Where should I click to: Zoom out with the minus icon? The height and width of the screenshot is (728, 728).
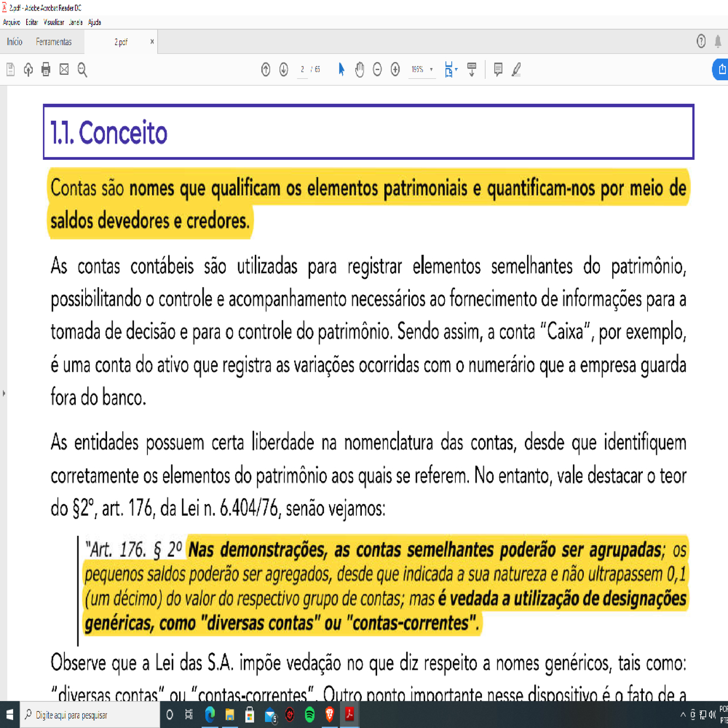coord(377,69)
